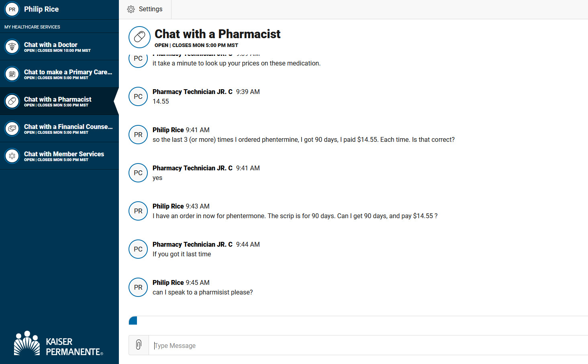Image resolution: width=588 pixels, height=364 pixels.
Task: Open the Chat with a Doctor conversation
Action: click(59, 47)
